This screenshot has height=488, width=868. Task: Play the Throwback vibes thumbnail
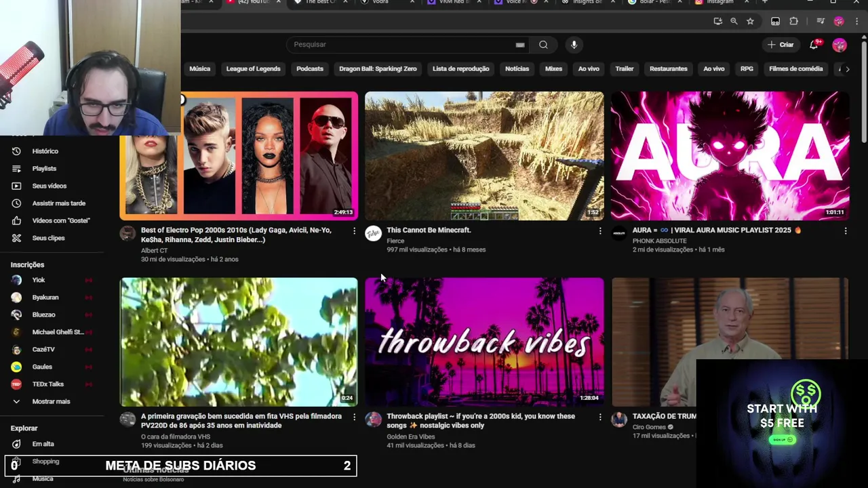point(484,342)
